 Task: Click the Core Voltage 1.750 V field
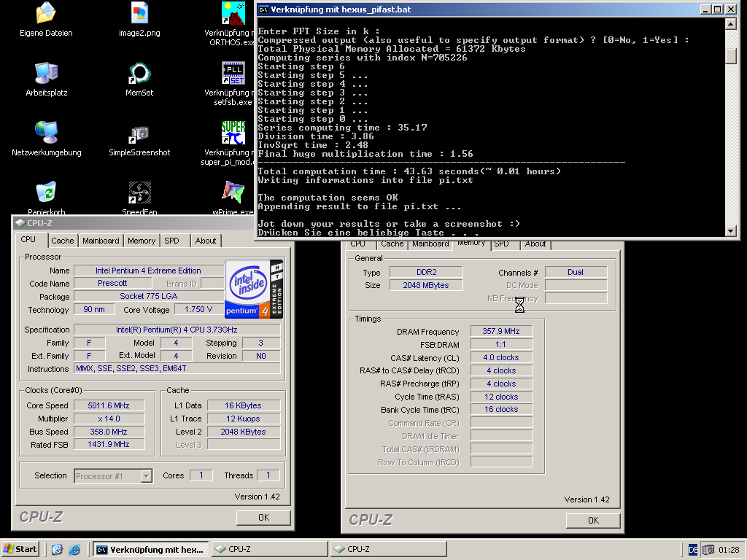click(198, 309)
